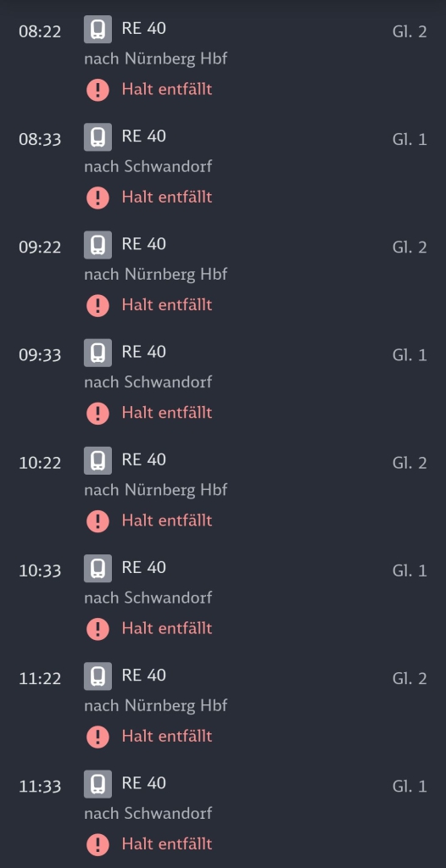Click the train icon of 11:22 departure

click(x=98, y=676)
